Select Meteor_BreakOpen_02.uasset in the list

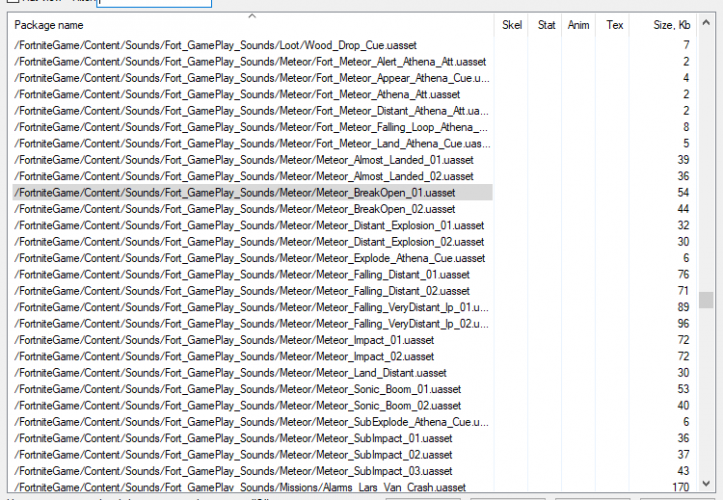(234, 209)
